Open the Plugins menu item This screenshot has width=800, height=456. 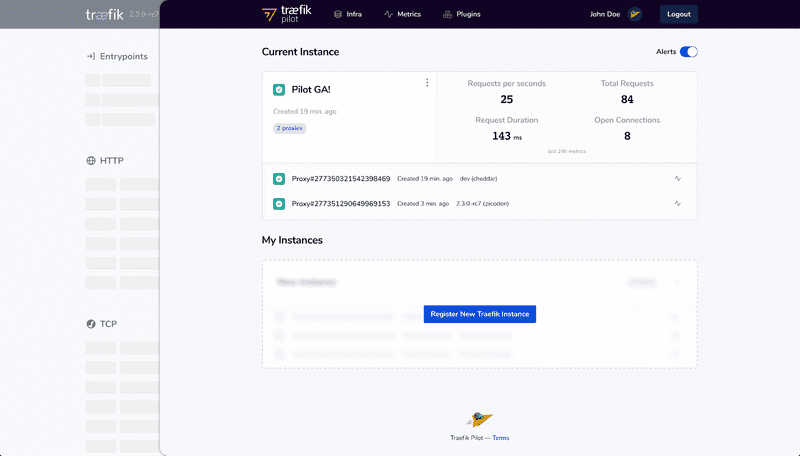coord(462,14)
